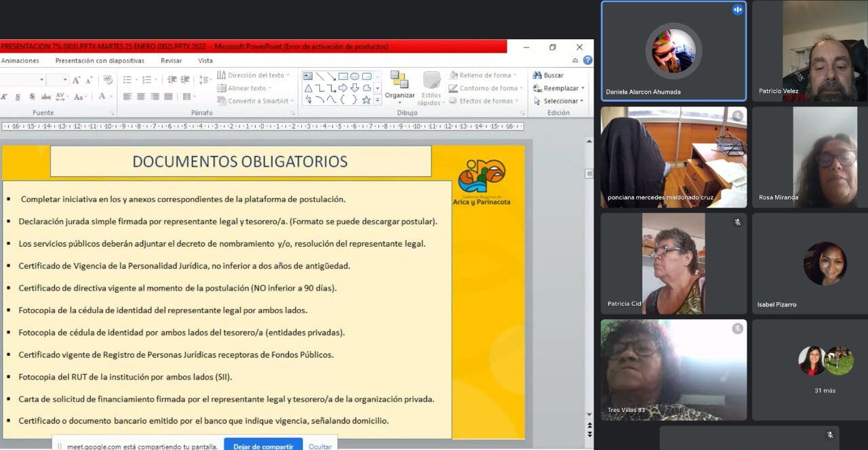Open the Revisar ribbon tab
The width and height of the screenshot is (868, 450).
(x=171, y=60)
